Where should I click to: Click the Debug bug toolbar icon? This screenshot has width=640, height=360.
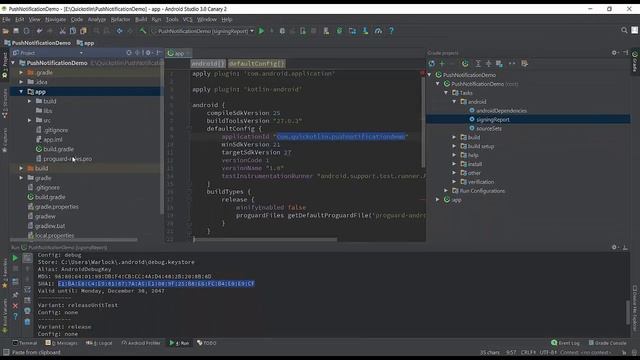[282, 31]
